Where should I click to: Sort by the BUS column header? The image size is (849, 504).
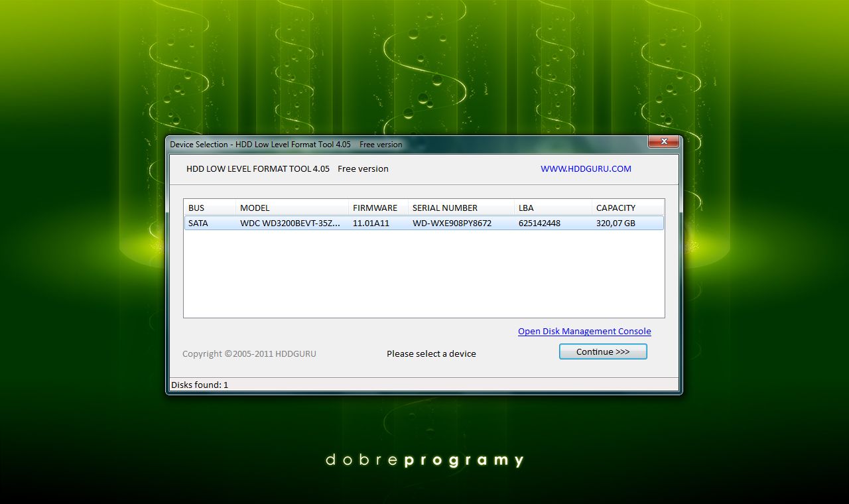[210, 208]
